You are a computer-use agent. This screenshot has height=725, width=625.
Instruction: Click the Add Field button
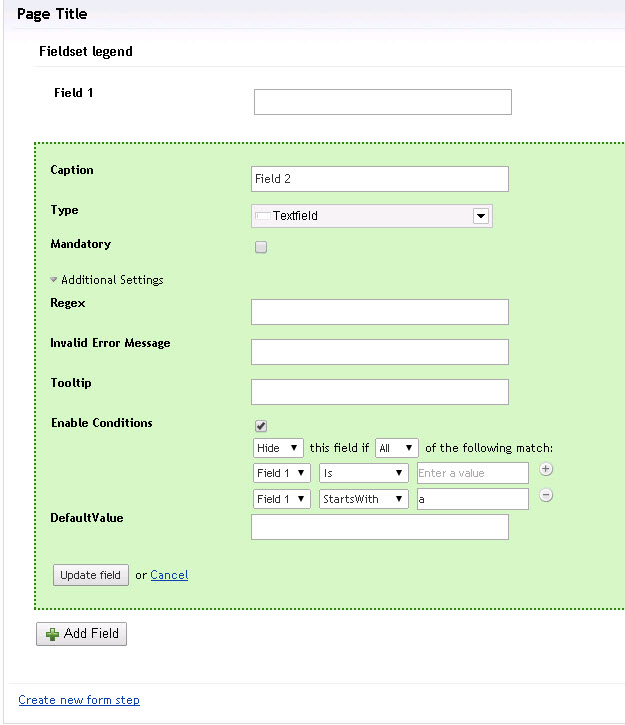coord(82,633)
